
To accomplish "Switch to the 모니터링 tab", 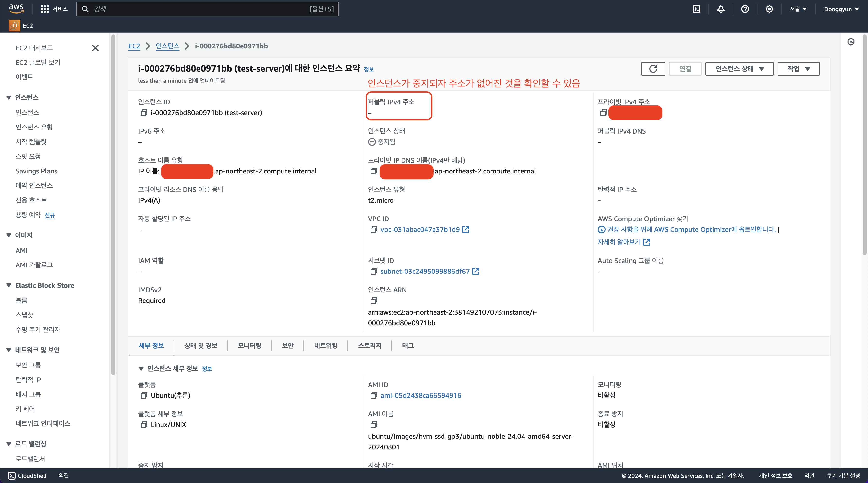I will pos(249,346).
